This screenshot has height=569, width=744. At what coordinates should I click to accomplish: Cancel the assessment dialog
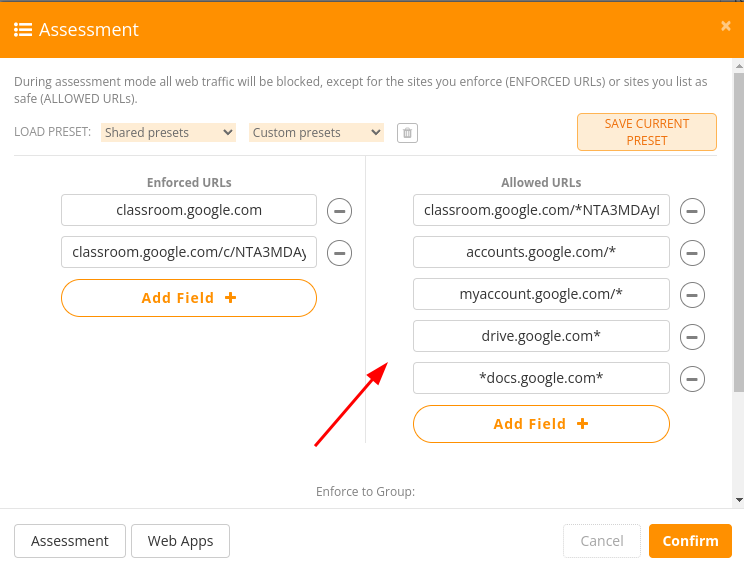point(602,541)
